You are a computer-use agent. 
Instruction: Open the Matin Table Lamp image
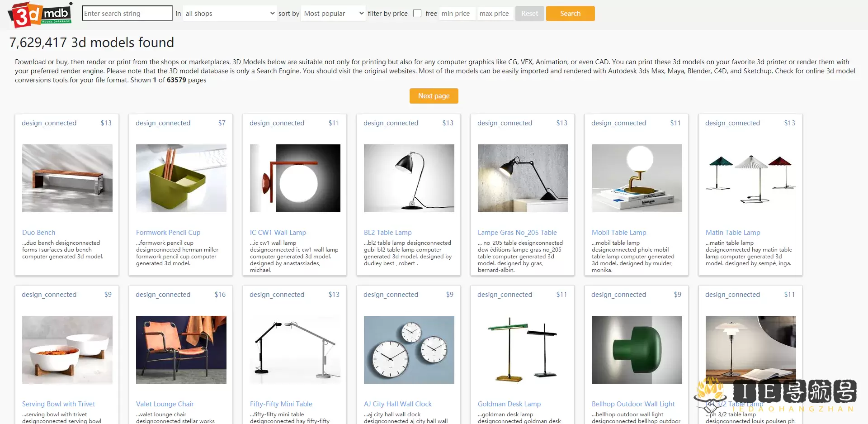point(751,178)
